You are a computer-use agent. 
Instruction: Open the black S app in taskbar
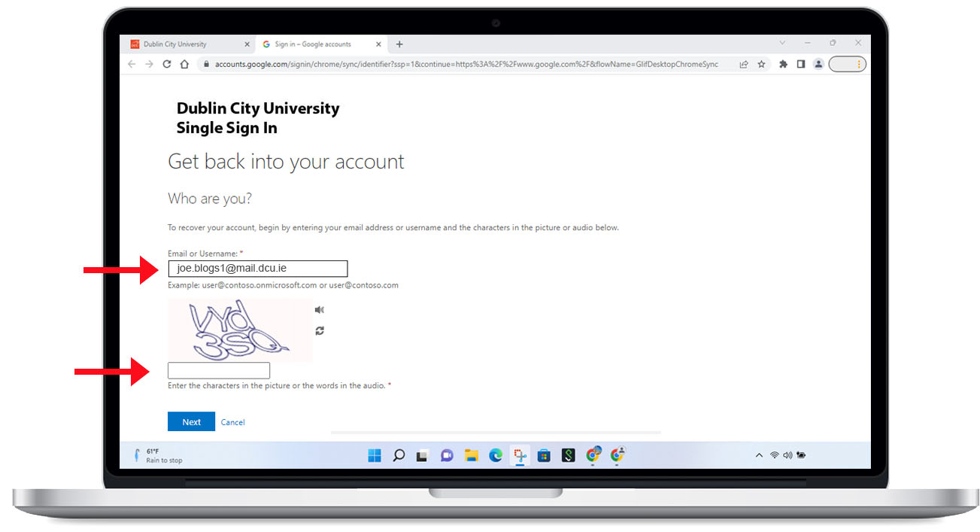(x=569, y=455)
